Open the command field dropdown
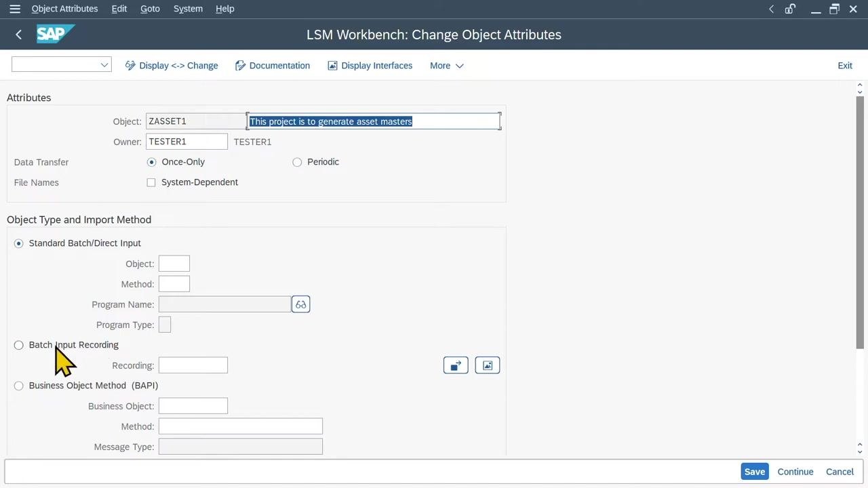Viewport: 868px width, 488px height. pyautogui.click(x=104, y=65)
